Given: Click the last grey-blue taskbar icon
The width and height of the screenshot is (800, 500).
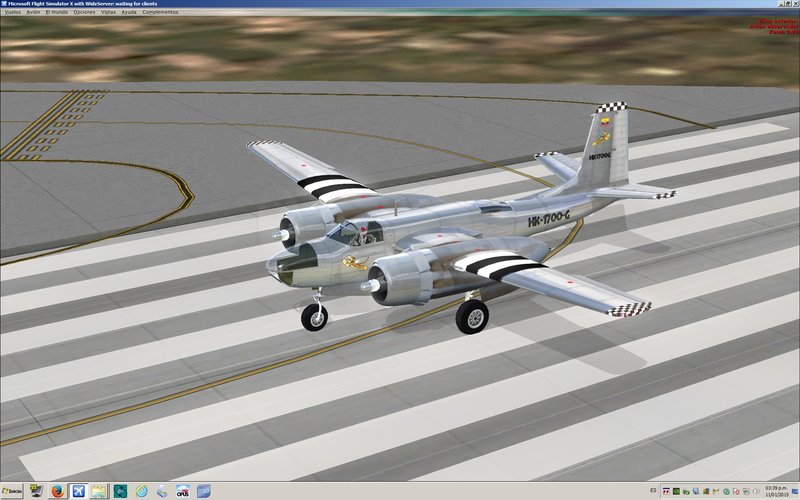Looking at the screenshot, I should click(204, 491).
